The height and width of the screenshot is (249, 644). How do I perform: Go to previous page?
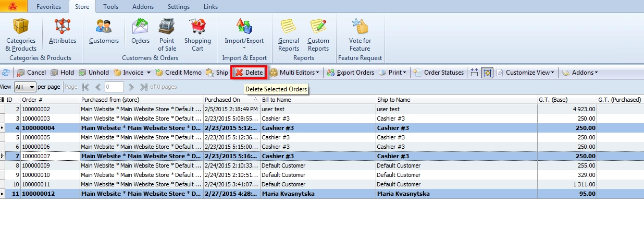tap(97, 87)
